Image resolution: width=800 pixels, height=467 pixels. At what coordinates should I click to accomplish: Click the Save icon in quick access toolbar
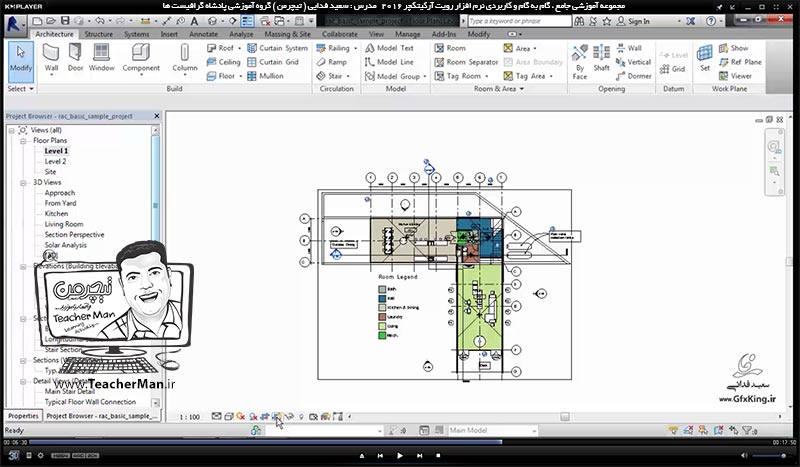(x=65, y=21)
